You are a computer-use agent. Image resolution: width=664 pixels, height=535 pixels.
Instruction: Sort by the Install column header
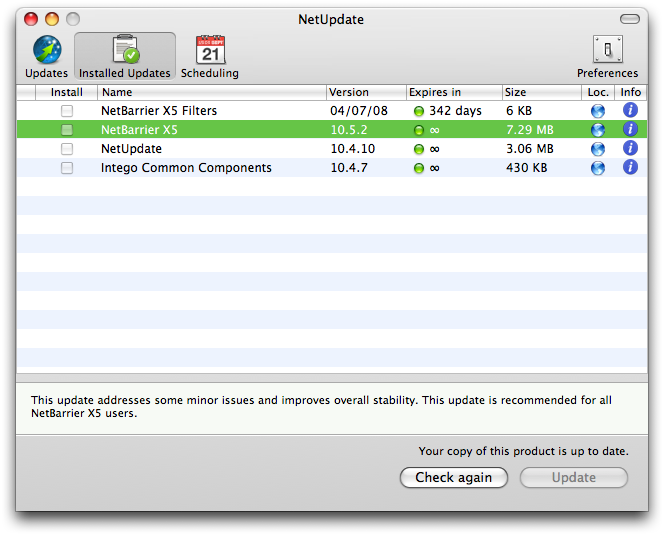tap(66, 92)
